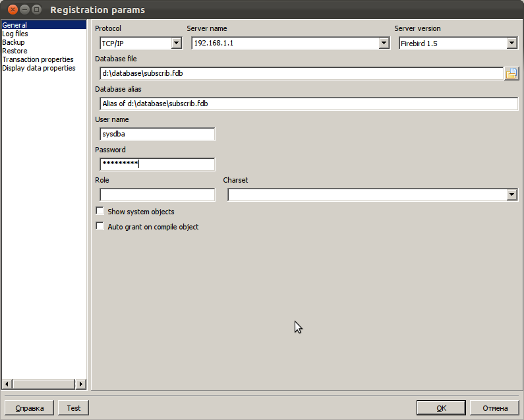The width and height of the screenshot is (524, 420).
Task: Open the Protocol dropdown
Action: (176, 44)
